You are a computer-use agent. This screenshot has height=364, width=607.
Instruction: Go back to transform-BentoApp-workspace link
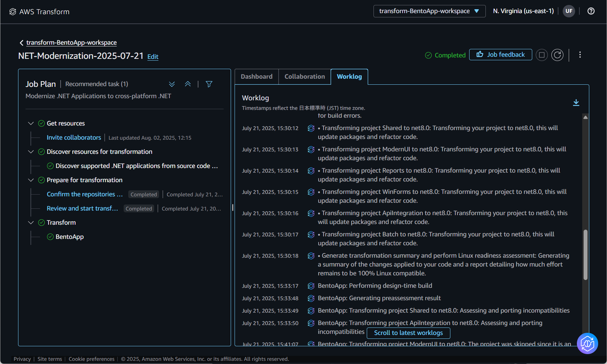tap(72, 43)
